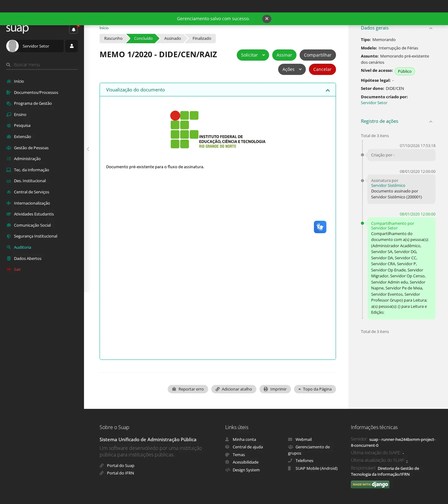This screenshot has width=448, height=504.
Task: Click the Dados Abertos database icon
Action: coord(9,258)
